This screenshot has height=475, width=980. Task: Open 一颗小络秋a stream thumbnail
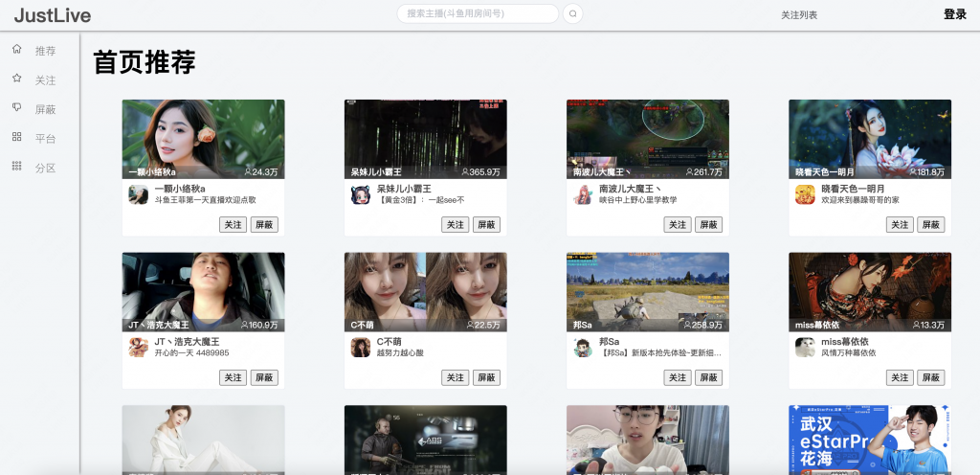(x=203, y=139)
